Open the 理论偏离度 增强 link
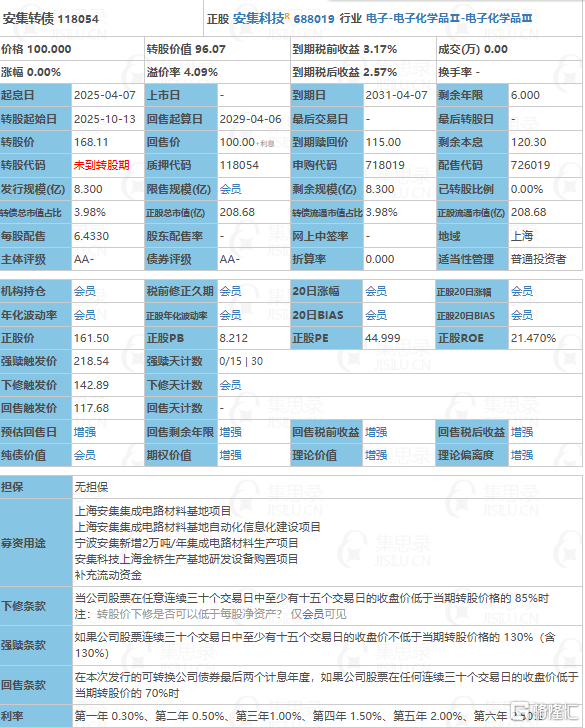Viewport: 585px width, 728px height. coord(522,455)
